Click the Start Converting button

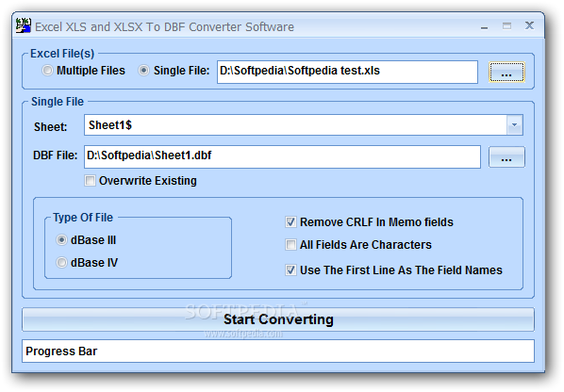click(278, 319)
